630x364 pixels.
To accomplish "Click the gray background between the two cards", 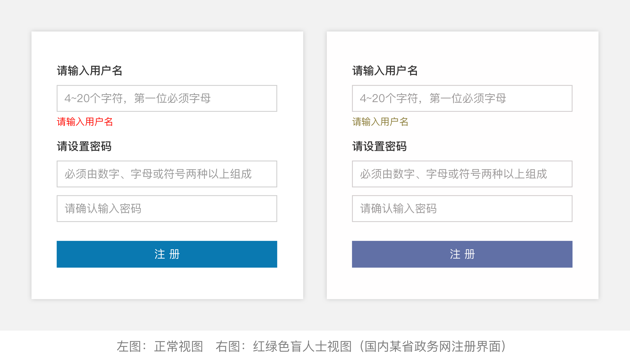I will (315, 165).
